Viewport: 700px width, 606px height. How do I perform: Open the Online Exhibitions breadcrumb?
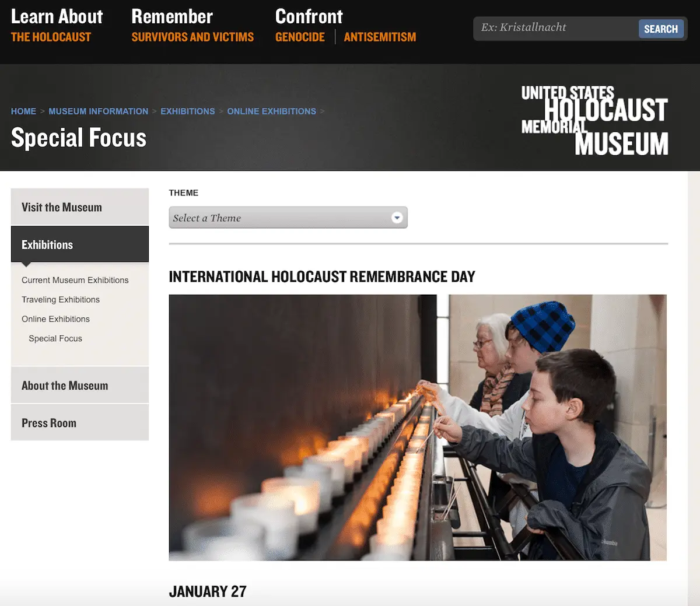point(271,111)
